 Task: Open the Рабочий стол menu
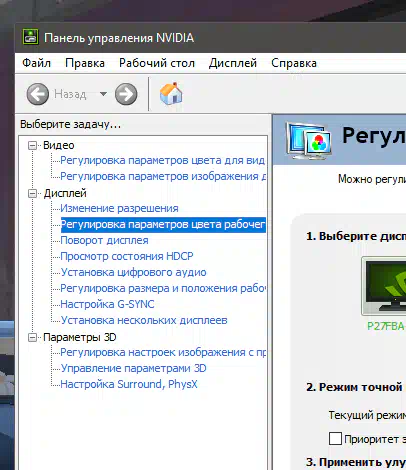coord(157,63)
